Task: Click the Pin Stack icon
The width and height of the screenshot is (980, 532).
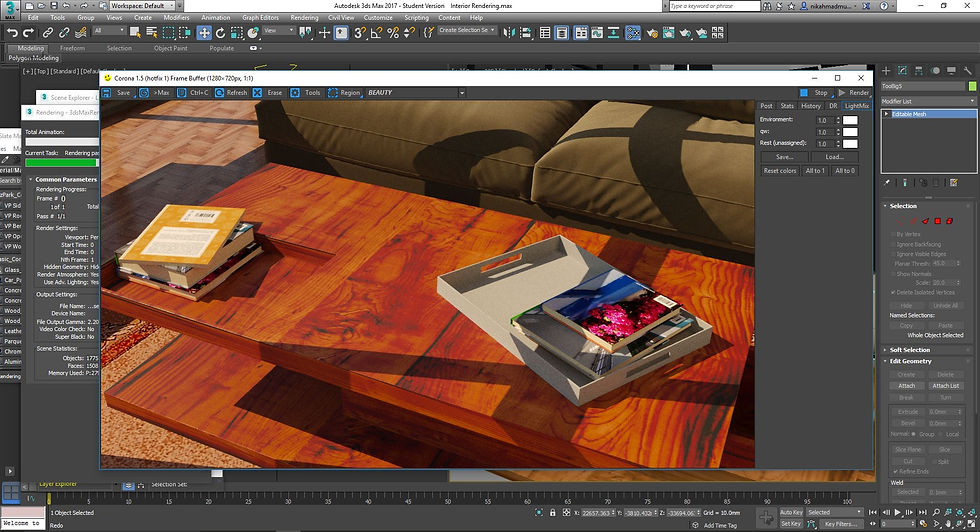Action: point(887,183)
